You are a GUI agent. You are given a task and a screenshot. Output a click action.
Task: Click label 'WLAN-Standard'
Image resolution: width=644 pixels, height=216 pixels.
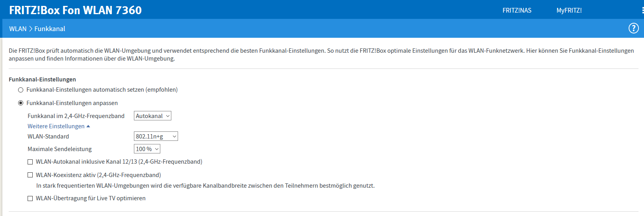click(48, 137)
